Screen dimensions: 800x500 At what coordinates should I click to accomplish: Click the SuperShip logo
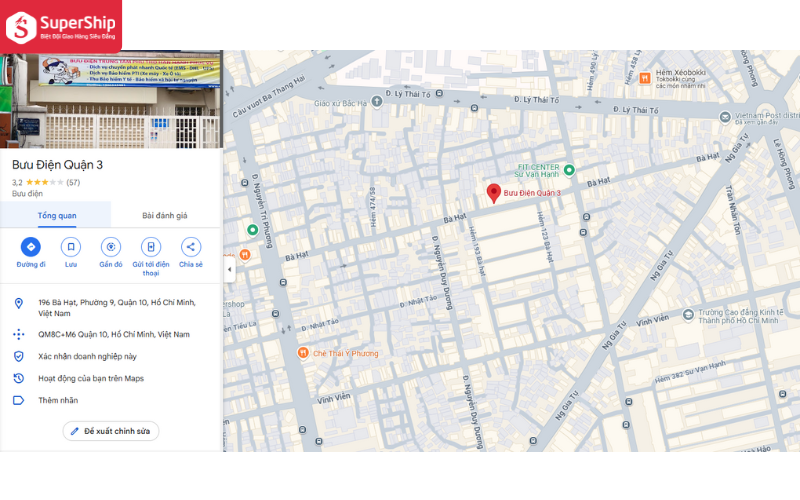click(61, 27)
